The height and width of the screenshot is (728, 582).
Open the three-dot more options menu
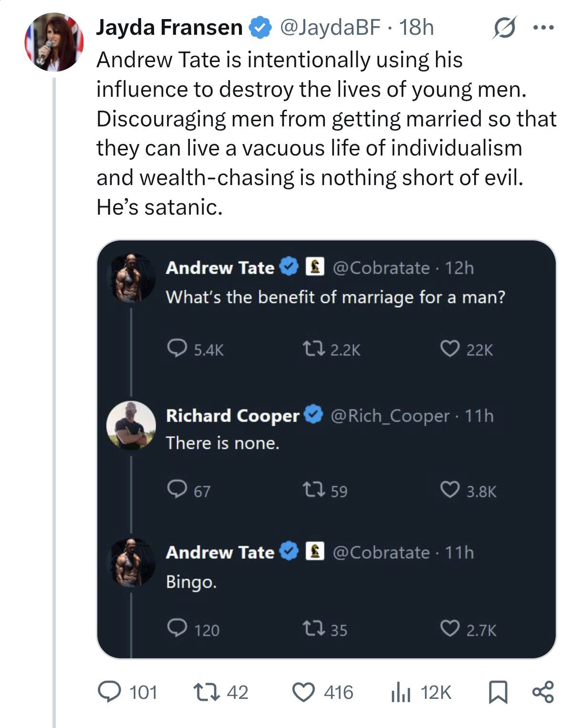[x=543, y=28]
